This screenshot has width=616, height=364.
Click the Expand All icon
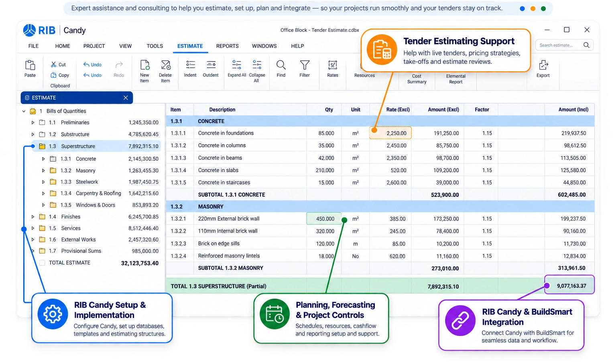tap(237, 65)
